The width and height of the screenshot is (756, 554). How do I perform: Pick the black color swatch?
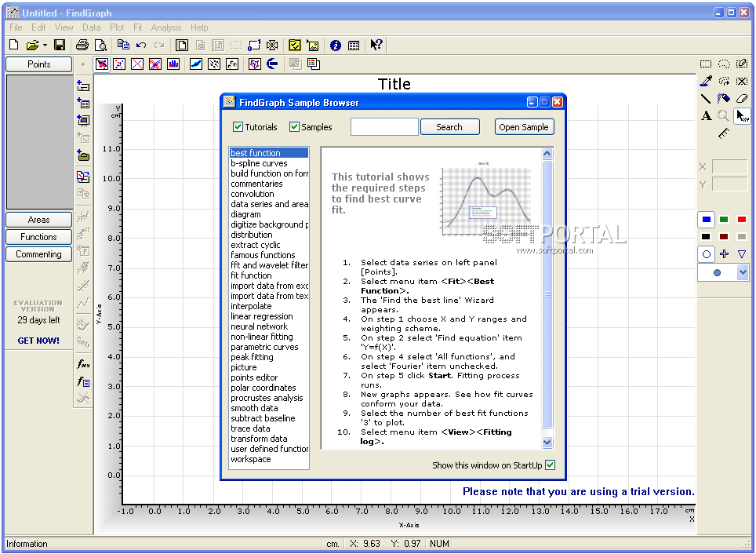pos(707,237)
